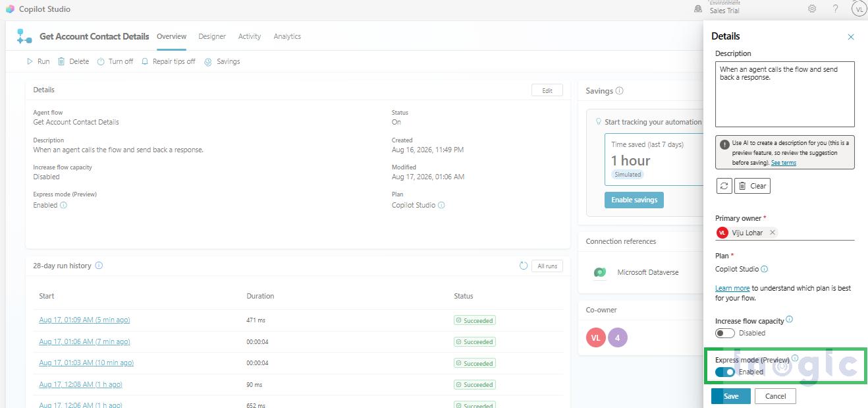Click the 1 hour time saved value
The image size is (868, 408).
(630, 160)
